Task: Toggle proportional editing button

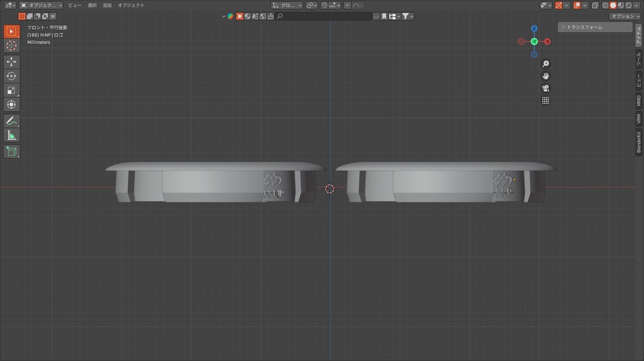Action: (x=347, y=5)
